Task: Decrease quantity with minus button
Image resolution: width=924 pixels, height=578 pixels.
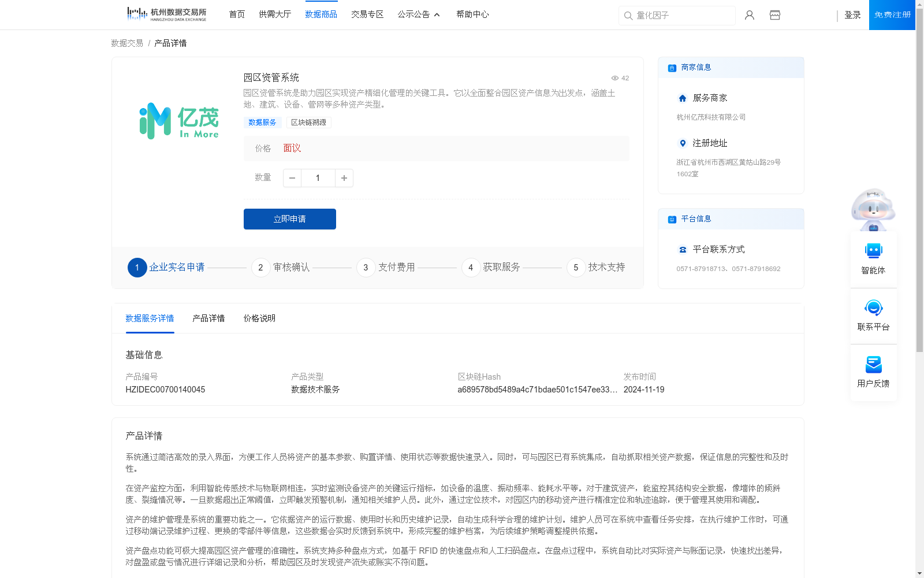Action: [292, 178]
